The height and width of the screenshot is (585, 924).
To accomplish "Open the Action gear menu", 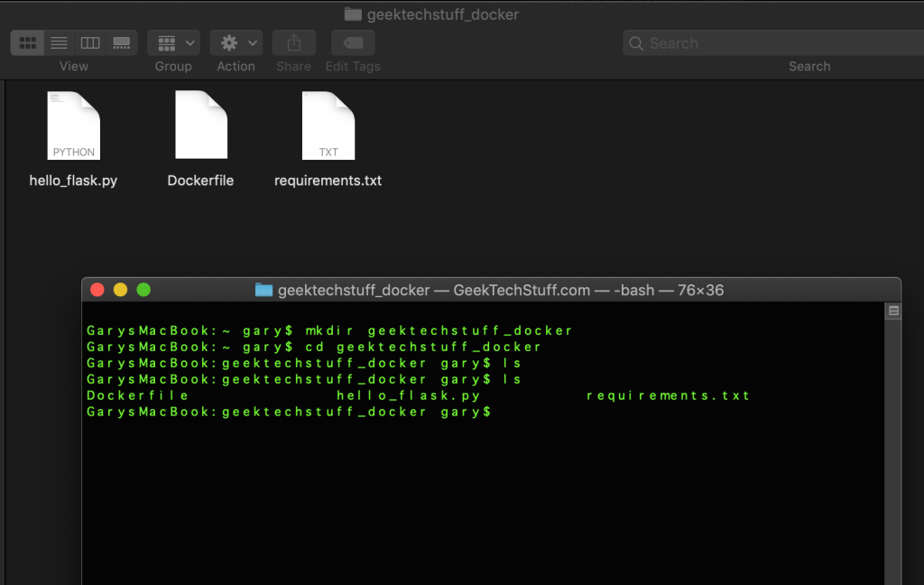I will coord(236,42).
